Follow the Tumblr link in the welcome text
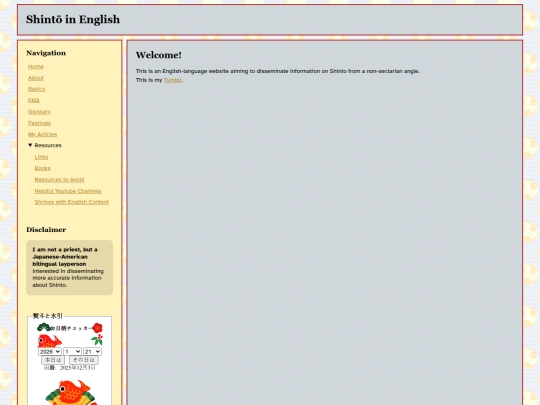The height and width of the screenshot is (405, 540). [x=173, y=80]
